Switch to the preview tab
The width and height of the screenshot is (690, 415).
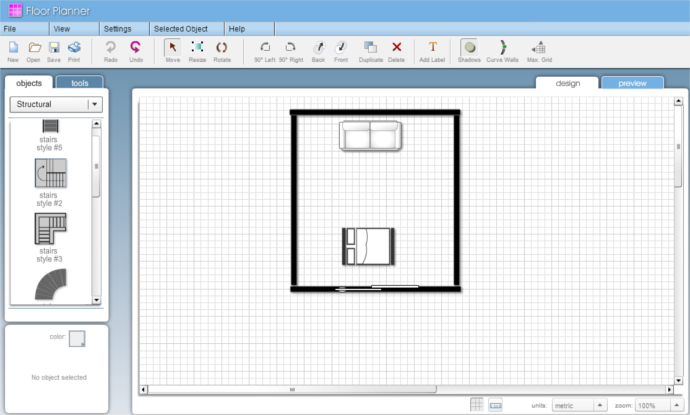[632, 83]
